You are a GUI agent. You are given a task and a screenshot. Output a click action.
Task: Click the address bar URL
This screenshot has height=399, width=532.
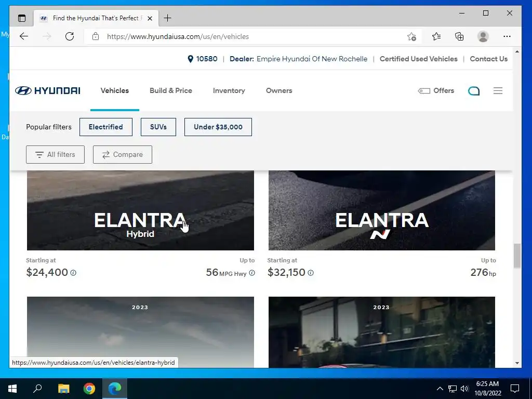(x=178, y=37)
